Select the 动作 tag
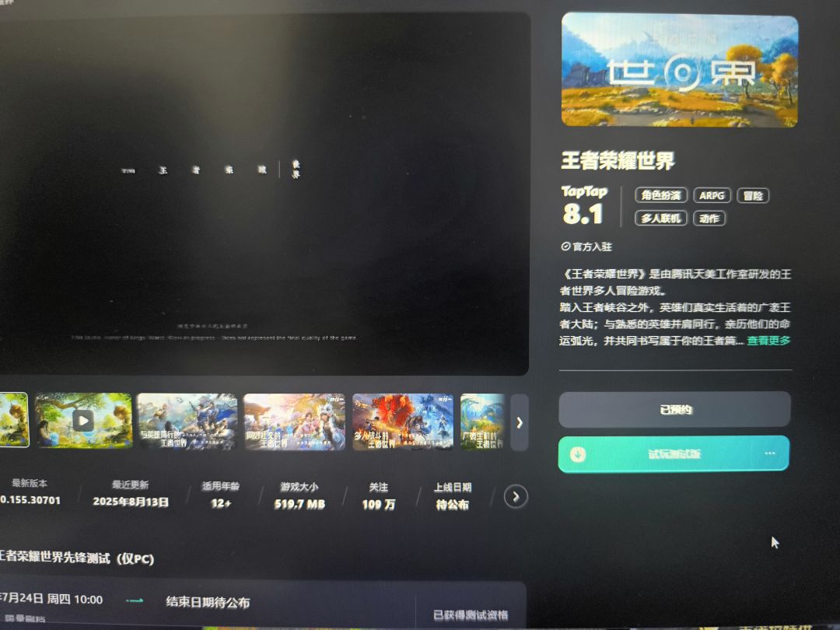 point(709,218)
